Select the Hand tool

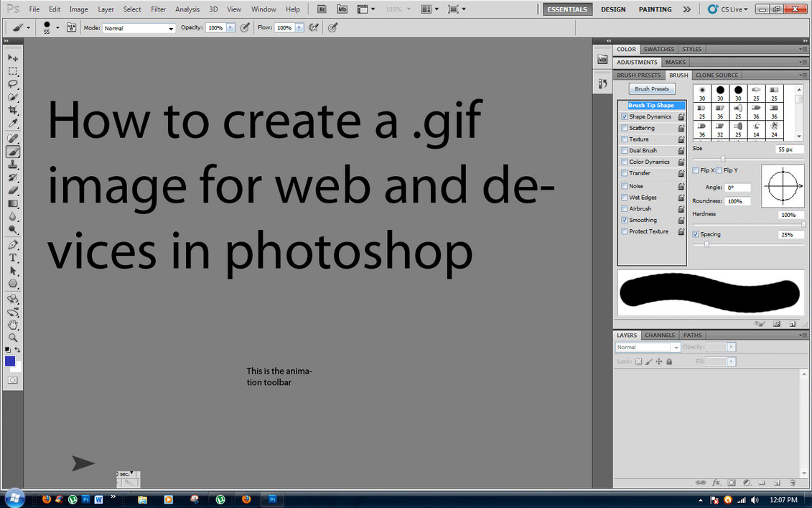point(12,325)
